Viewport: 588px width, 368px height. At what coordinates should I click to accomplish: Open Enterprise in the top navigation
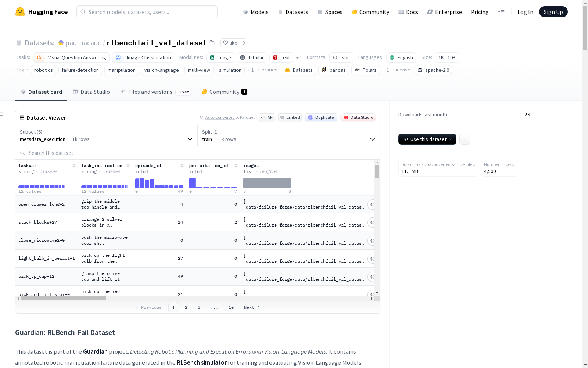(445, 12)
